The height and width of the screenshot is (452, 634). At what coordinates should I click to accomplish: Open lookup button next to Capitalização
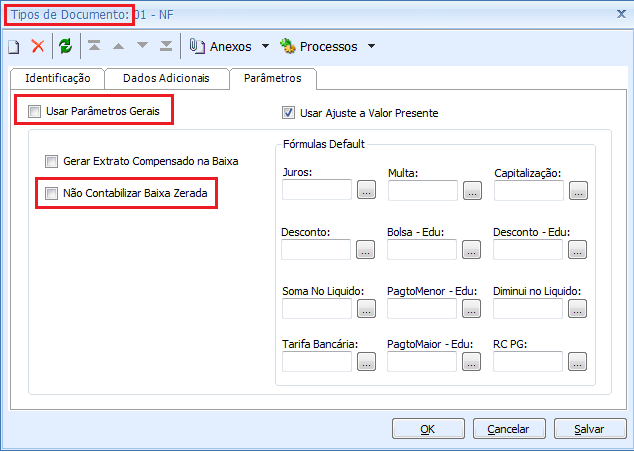tap(579, 191)
